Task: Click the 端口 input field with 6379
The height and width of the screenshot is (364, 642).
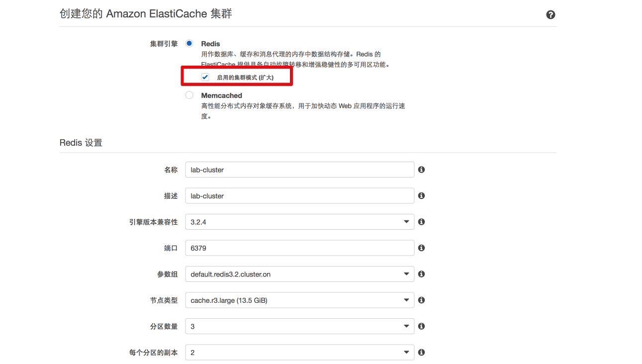Action: click(299, 248)
